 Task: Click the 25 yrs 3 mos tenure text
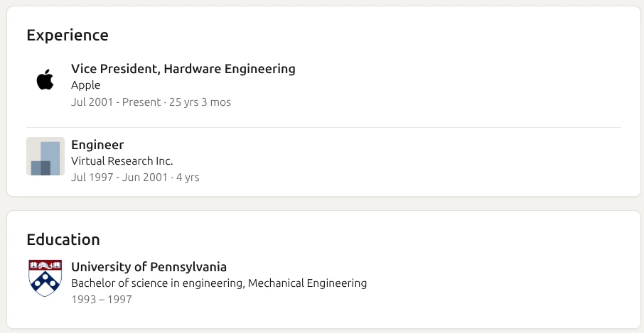200,102
